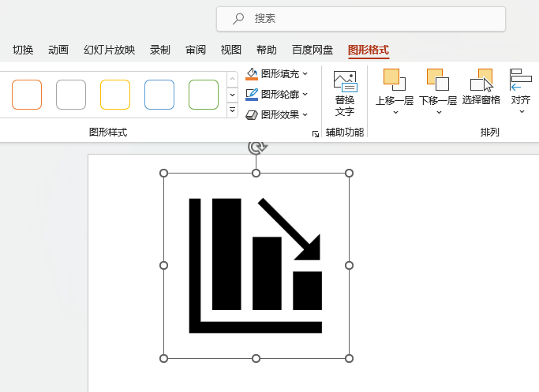Click the 替换文字 alt text button
Screen dimensions: 539x392
[x=345, y=93]
